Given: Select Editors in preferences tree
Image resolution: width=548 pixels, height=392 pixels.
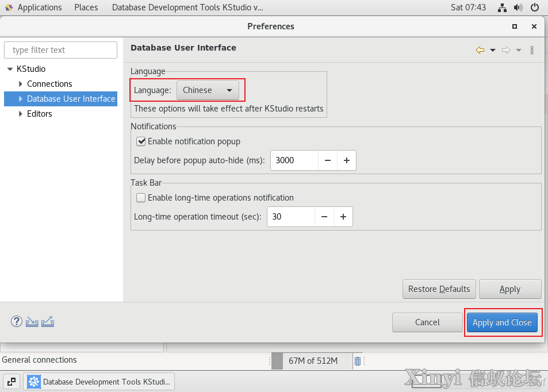Looking at the screenshot, I should click(x=40, y=114).
